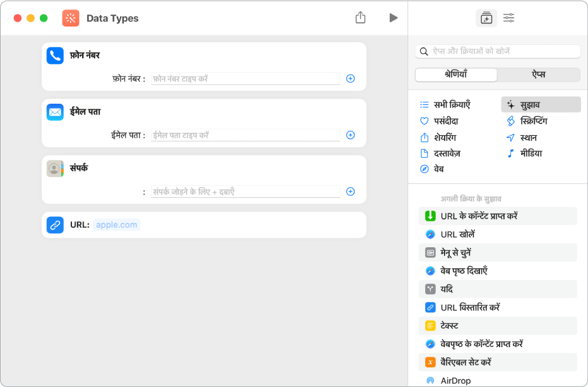Add a contact with plus button

(351, 192)
